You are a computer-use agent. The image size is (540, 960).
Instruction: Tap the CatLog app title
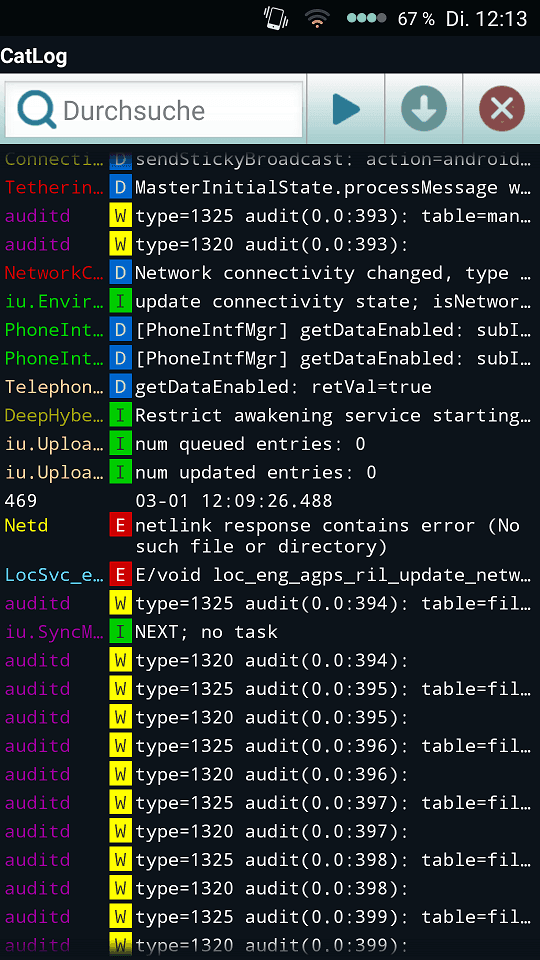pyautogui.click(x=34, y=56)
